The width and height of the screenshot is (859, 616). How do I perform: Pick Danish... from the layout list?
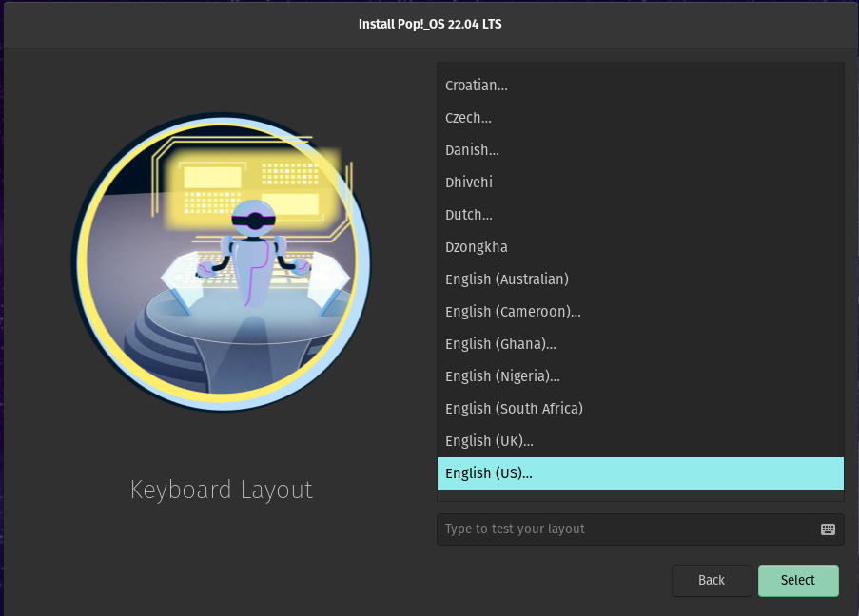tap(640, 150)
